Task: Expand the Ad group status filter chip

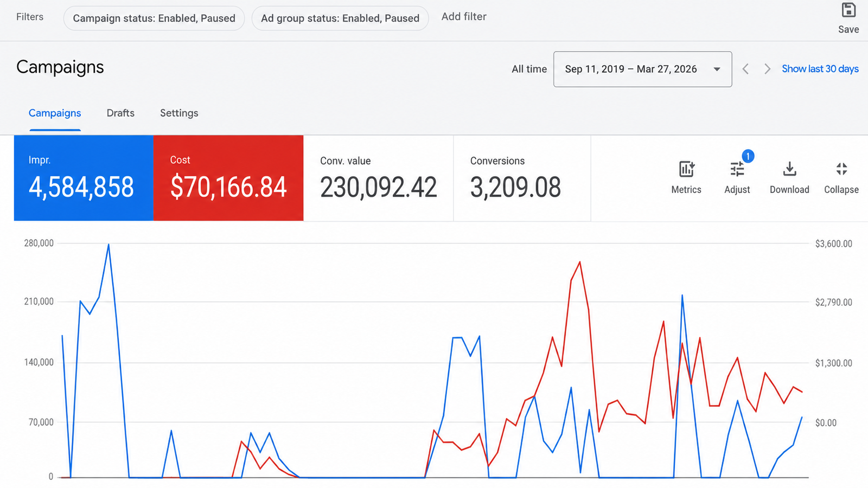Action: 340,18
